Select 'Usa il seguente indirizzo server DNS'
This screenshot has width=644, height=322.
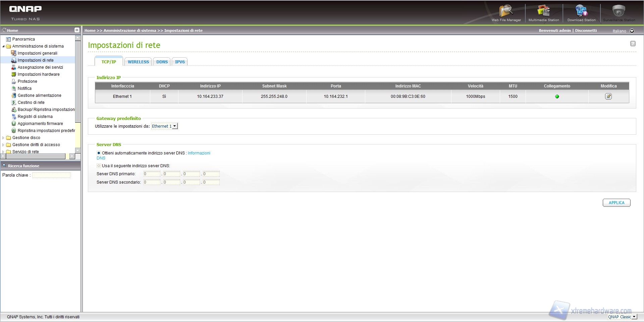pos(99,166)
